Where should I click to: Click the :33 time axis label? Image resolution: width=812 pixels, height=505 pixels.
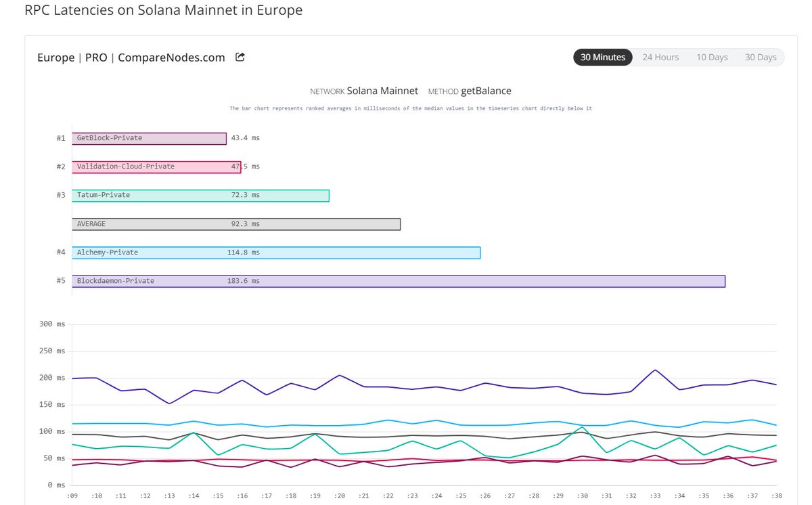click(656, 496)
